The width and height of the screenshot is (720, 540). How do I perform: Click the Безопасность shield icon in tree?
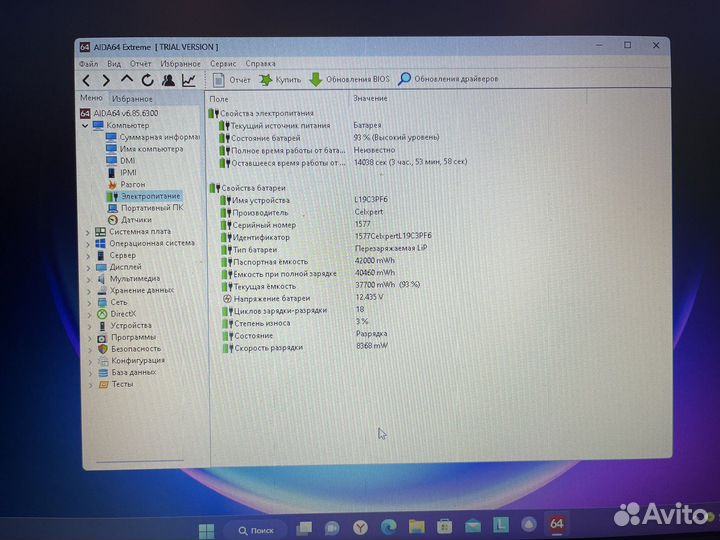[102, 349]
